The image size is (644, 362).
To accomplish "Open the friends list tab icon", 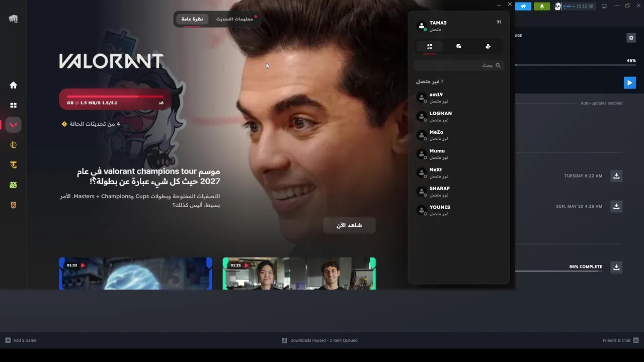I will [x=430, y=46].
